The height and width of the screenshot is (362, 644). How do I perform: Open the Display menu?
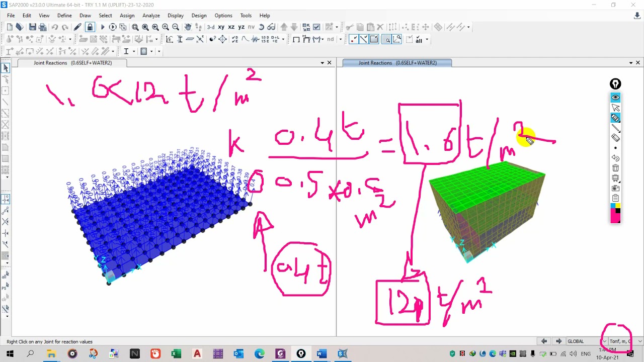(x=176, y=16)
